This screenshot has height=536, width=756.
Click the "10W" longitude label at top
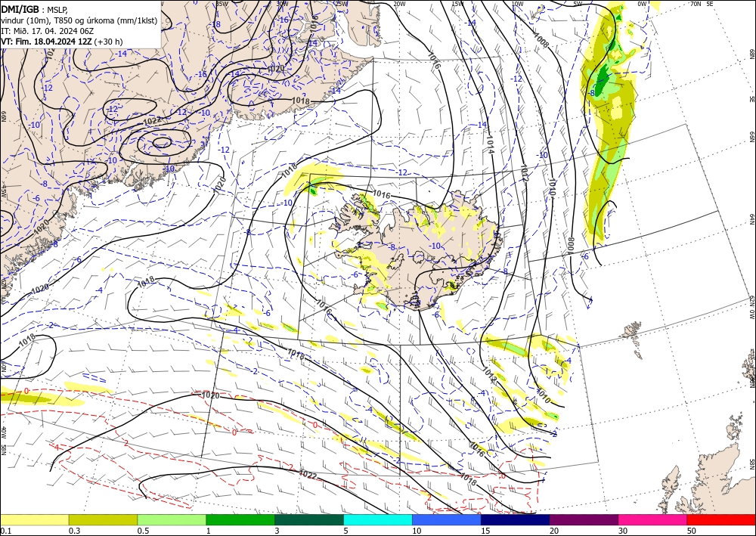[x=517, y=4]
